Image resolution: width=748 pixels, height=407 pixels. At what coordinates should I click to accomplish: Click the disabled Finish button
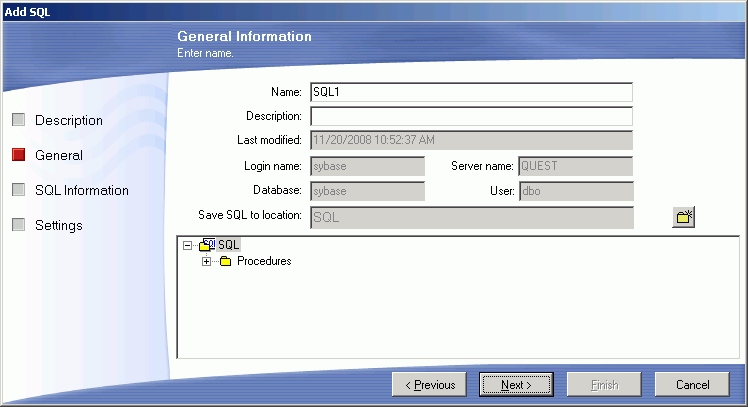pos(604,385)
